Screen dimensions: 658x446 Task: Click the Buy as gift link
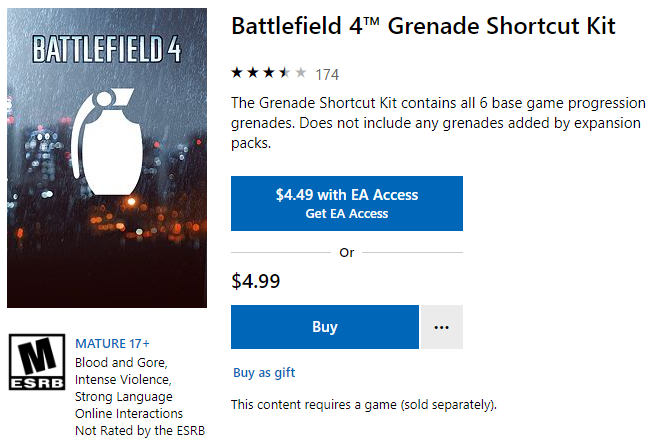264,373
